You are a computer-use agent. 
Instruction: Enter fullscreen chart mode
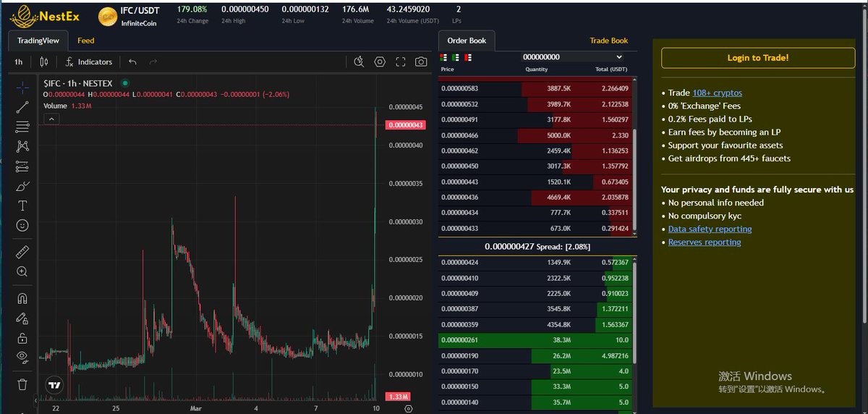[400, 62]
